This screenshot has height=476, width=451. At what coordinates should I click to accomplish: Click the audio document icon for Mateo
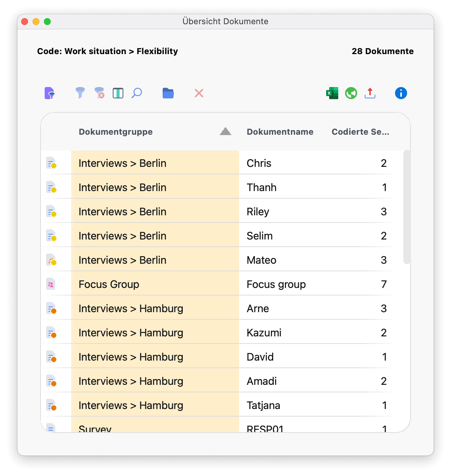[51, 260]
